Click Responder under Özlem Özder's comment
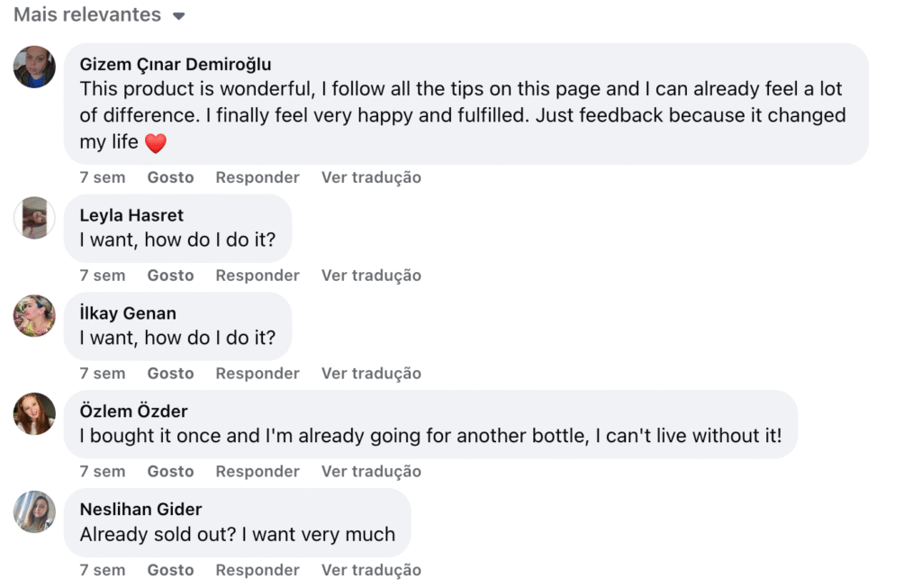This screenshot has width=922, height=588. tap(257, 472)
